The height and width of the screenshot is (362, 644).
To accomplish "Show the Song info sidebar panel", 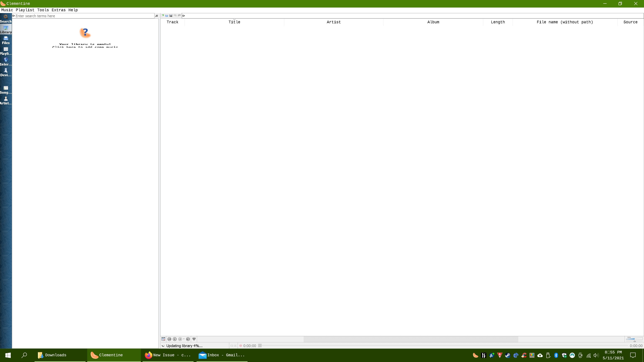I will coord(6,90).
